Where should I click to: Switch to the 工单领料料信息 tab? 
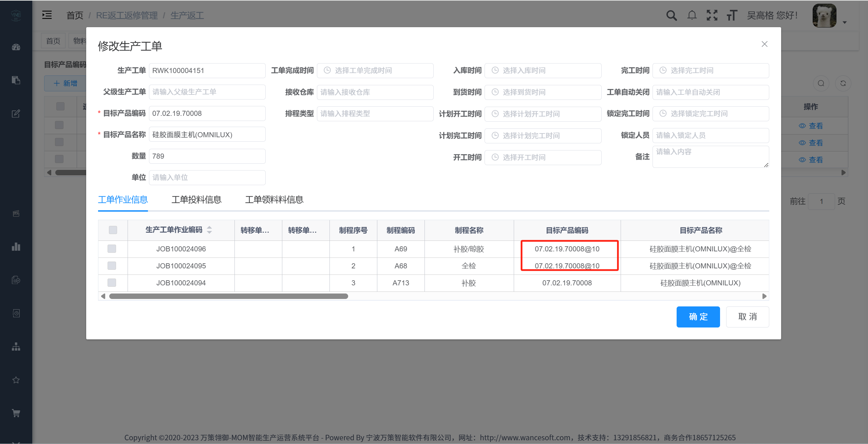(x=274, y=200)
